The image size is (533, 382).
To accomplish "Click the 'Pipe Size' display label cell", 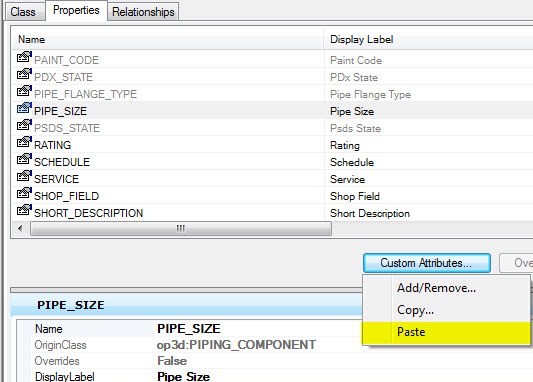I will tap(352, 111).
